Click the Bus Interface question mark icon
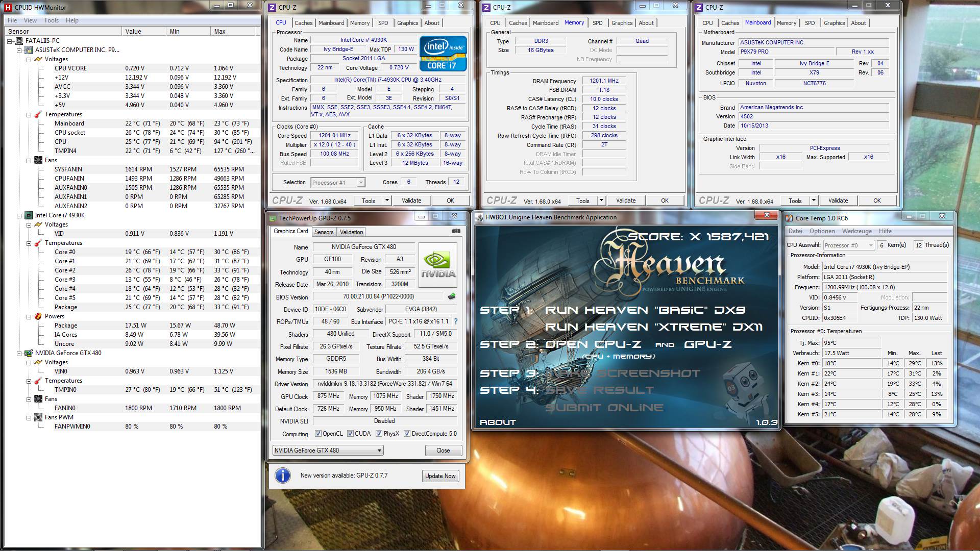Viewport: 980px width, 551px height. click(456, 321)
